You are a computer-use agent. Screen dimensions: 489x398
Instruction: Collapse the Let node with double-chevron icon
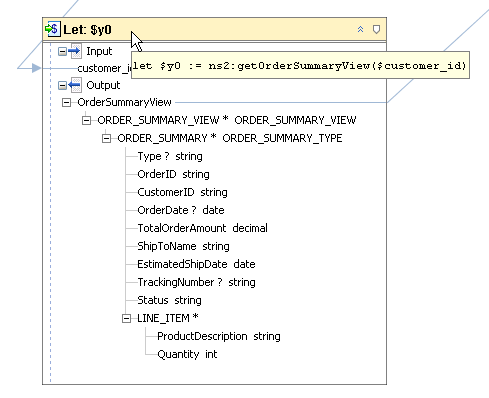click(x=360, y=29)
